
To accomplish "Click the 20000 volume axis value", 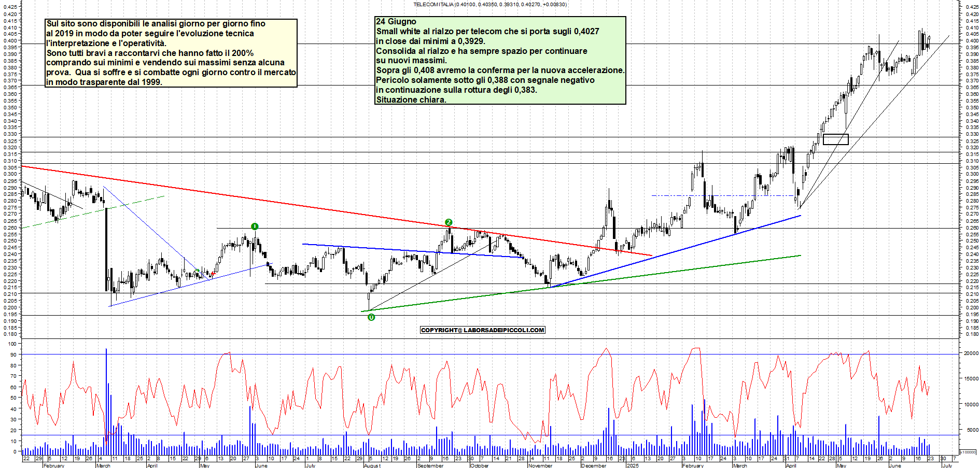I will [x=971, y=353].
